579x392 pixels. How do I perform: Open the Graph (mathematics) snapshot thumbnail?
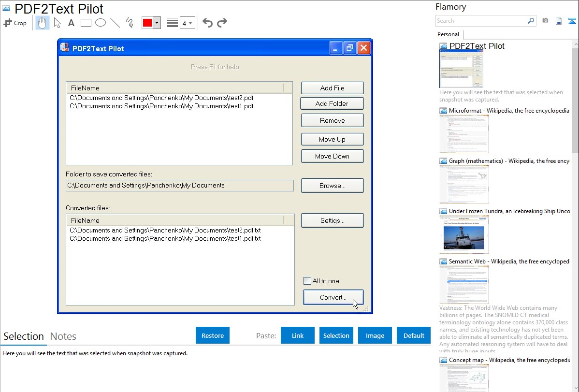click(464, 184)
